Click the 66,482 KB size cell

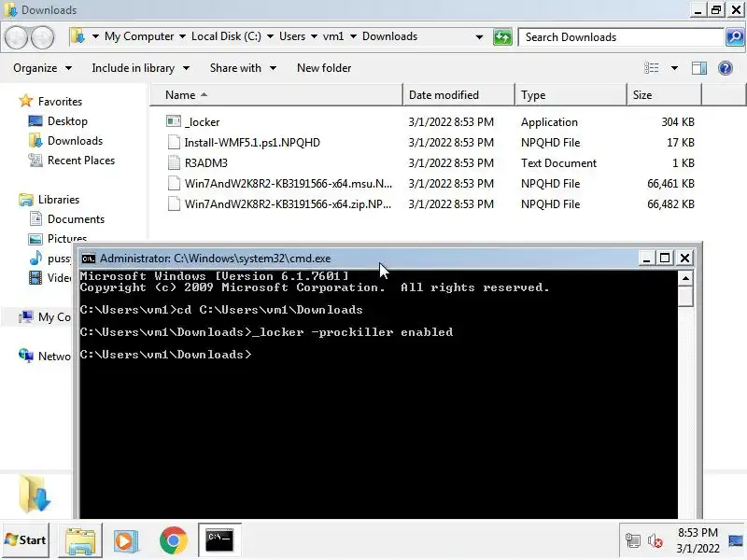point(670,203)
